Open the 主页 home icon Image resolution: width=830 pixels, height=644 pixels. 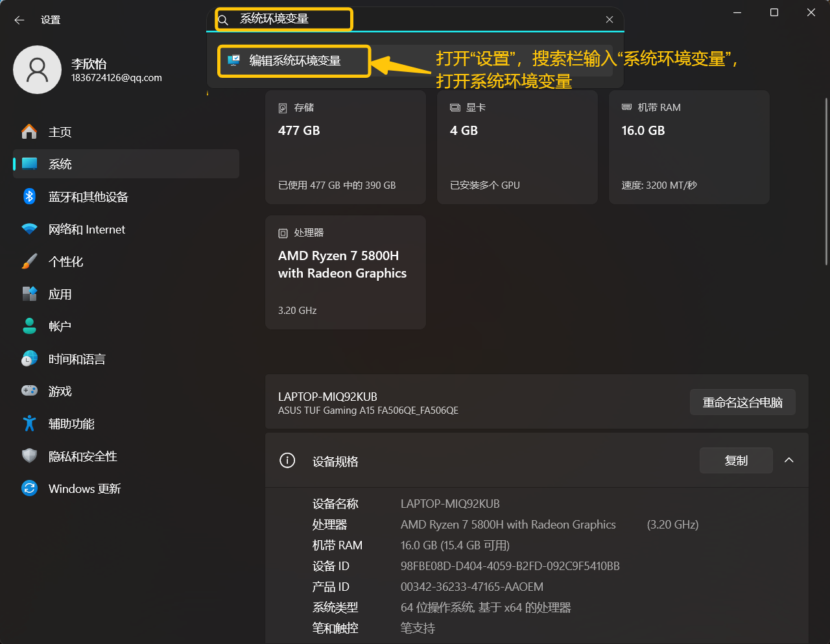coord(29,132)
